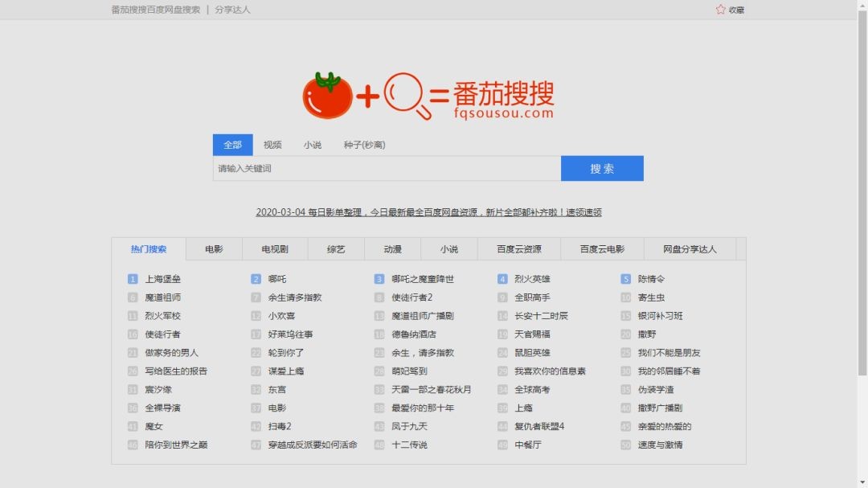The image size is (868, 488).
Task: Open the 电影 ranking tab
Action: pyautogui.click(x=214, y=249)
